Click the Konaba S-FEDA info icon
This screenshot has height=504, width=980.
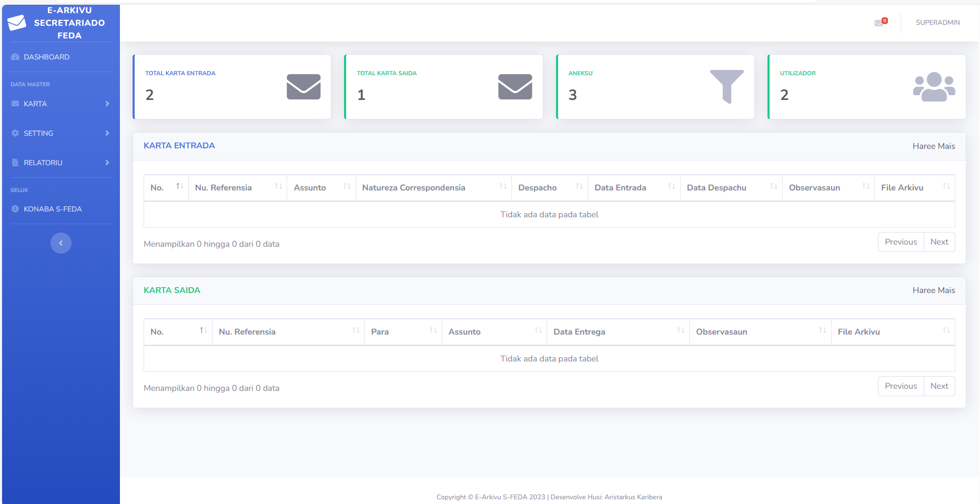(15, 209)
